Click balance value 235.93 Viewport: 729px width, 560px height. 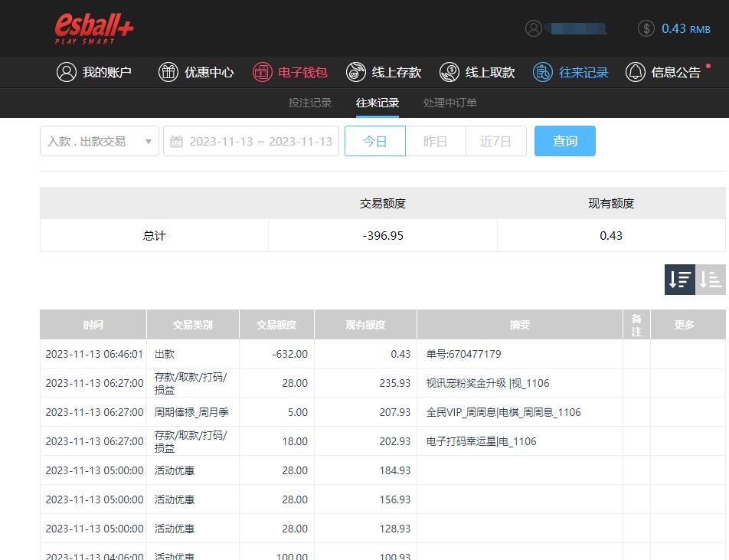click(x=394, y=383)
